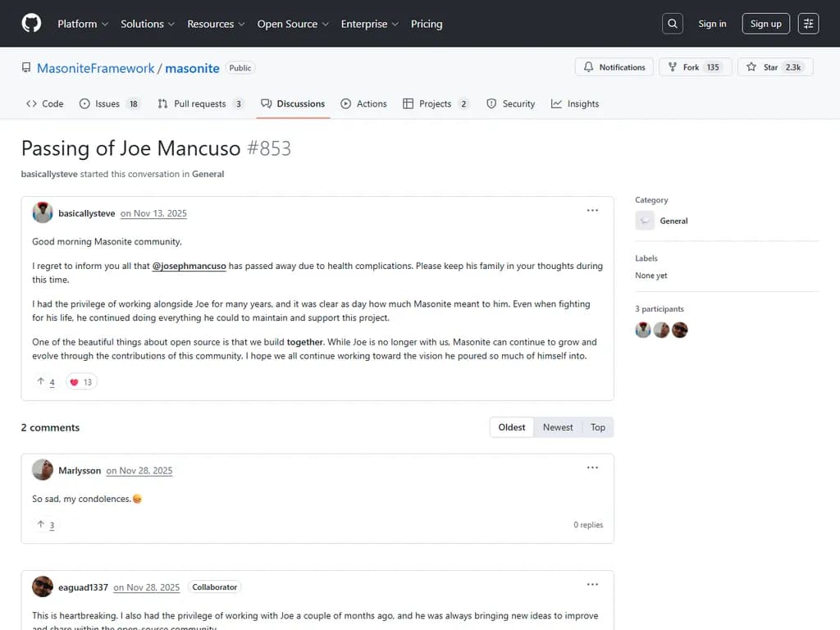The width and height of the screenshot is (840, 630).
Task: Sort comments by Oldest
Action: [512, 427]
